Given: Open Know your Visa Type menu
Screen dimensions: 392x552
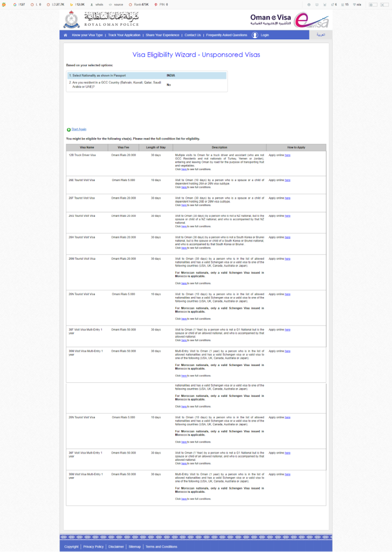Looking at the screenshot, I should click(x=87, y=35).
